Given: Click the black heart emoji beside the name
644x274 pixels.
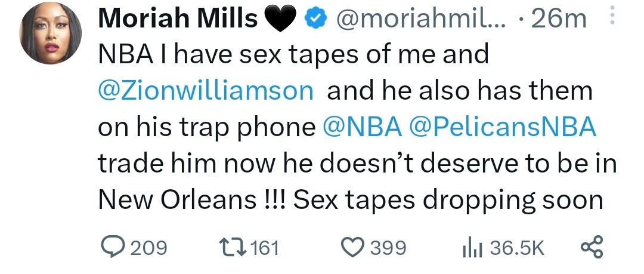Looking at the screenshot, I should (280, 21).
